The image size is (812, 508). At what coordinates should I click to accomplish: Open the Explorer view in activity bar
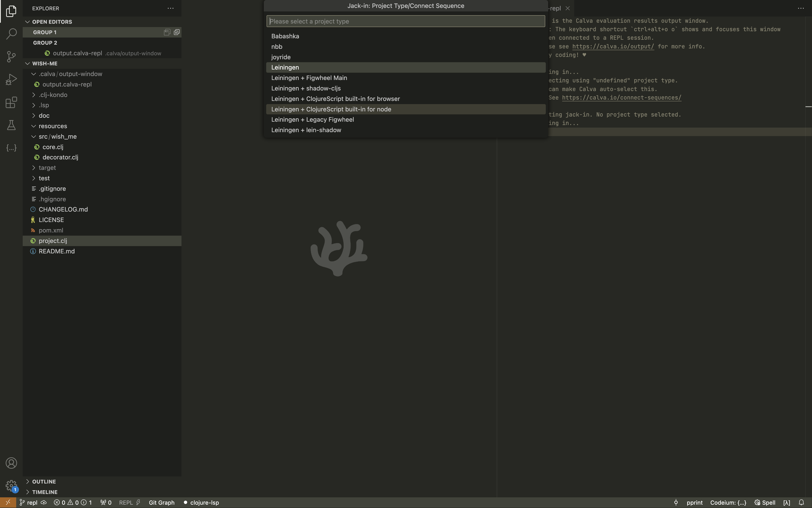pyautogui.click(x=11, y=11)
